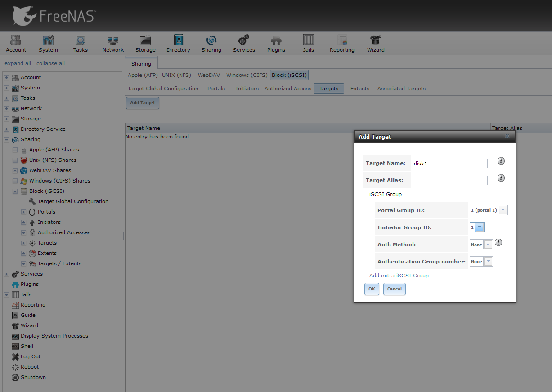Click the Target Alias info icon

[x=501, y=178]
